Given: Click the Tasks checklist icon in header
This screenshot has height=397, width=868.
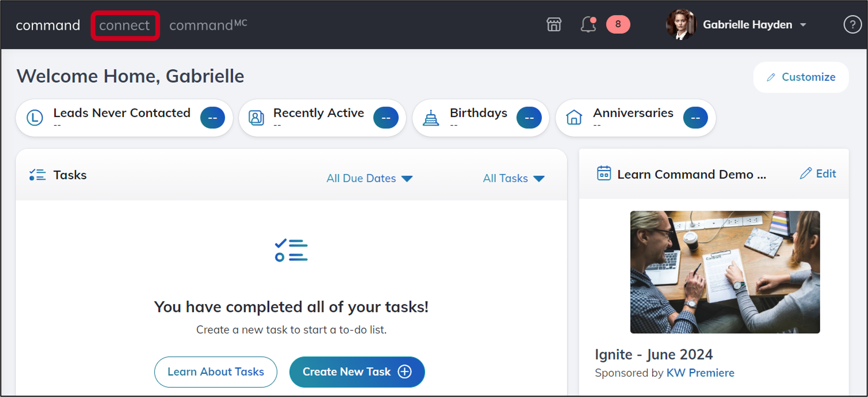Looking at the screenshot, I should click(37, 175).
